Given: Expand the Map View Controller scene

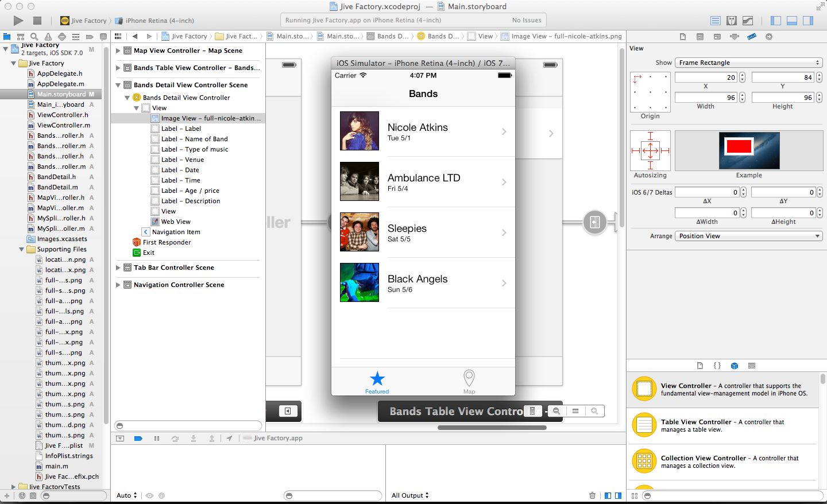Looking at the screenshot, I should pos(118,51).
